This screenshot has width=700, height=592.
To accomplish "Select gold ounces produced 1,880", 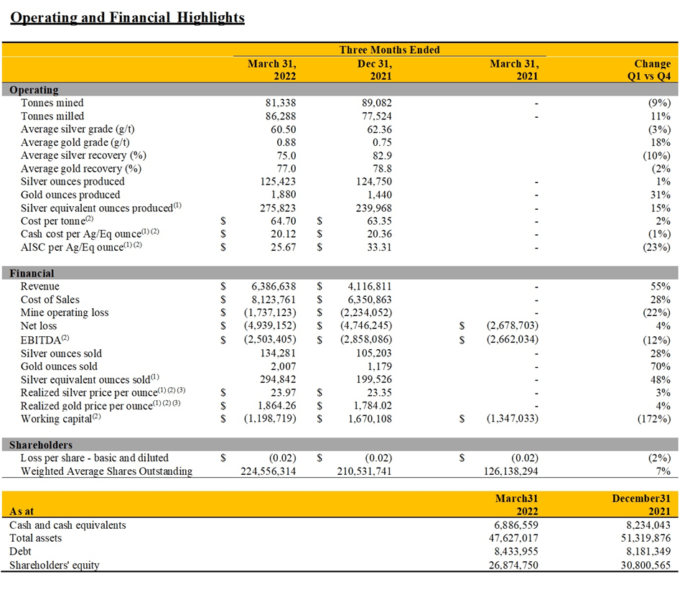I will 283,195.
